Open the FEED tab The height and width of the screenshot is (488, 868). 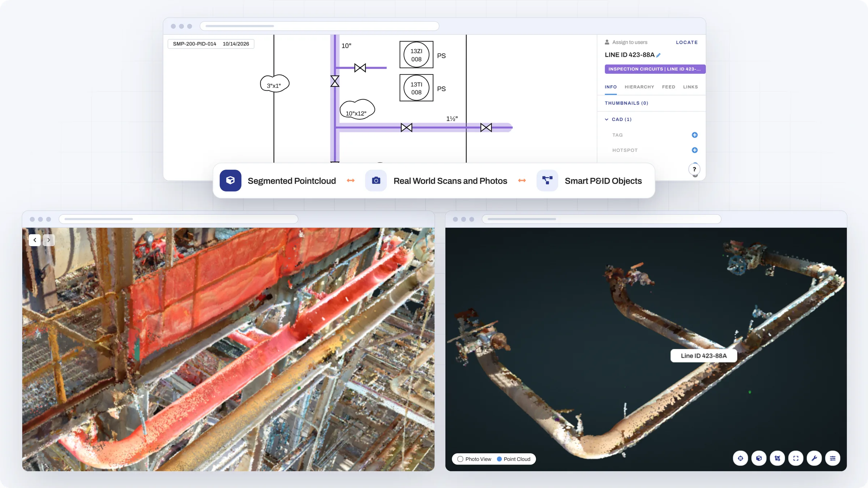668,87
